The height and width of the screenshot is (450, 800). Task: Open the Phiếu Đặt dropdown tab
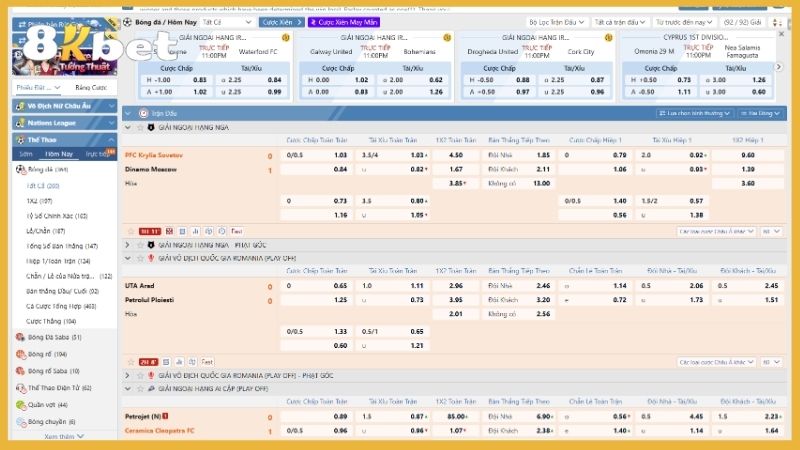(38, 88)
